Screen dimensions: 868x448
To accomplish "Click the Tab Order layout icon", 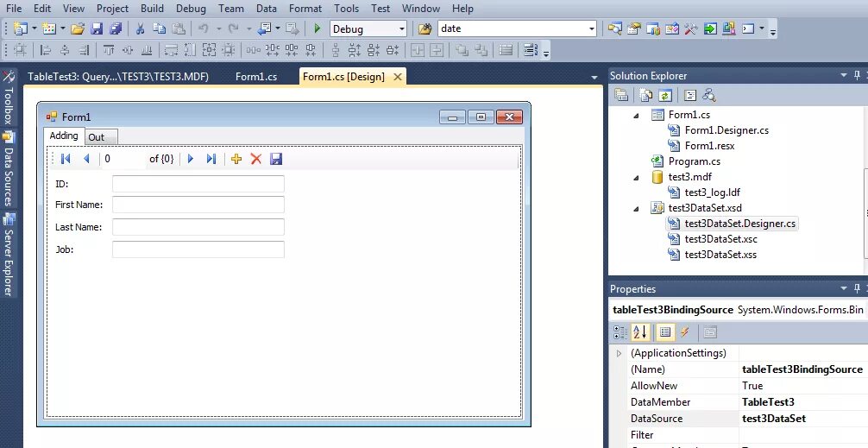I will pos(531,50).
